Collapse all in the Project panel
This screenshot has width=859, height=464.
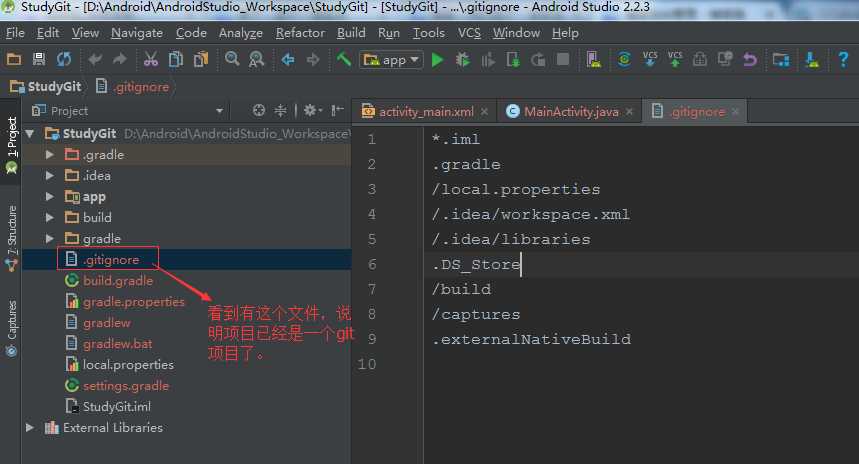click(x=280, y=111)
